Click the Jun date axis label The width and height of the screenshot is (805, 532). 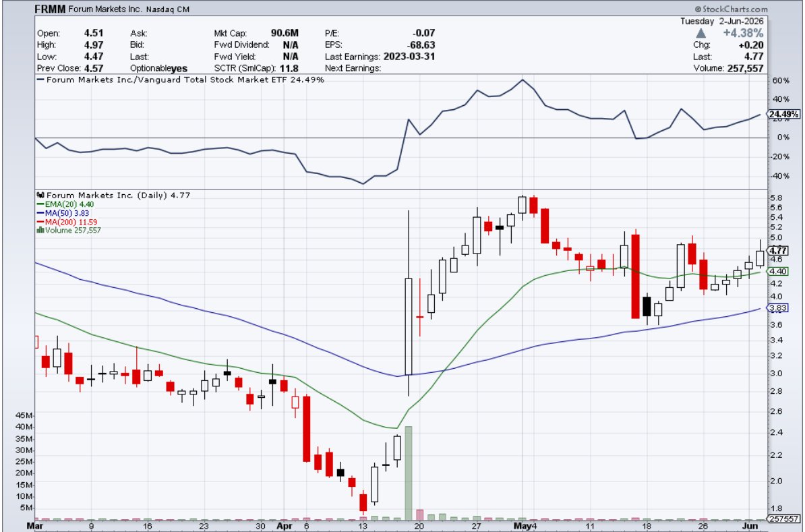click(750, 527)
